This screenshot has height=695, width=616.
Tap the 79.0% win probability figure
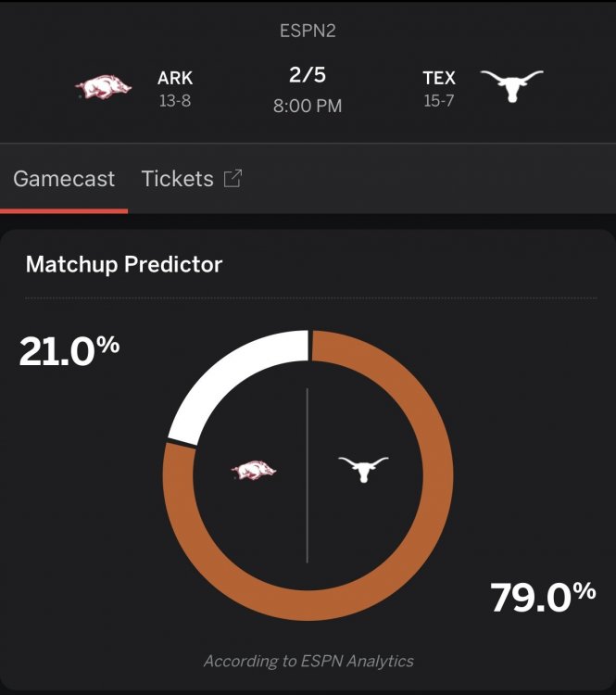(x=543, y=597)
